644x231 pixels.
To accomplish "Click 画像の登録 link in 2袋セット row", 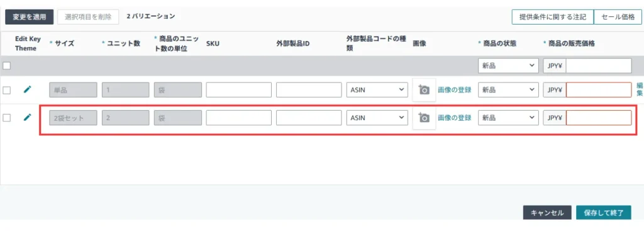I will pos(454,118).
